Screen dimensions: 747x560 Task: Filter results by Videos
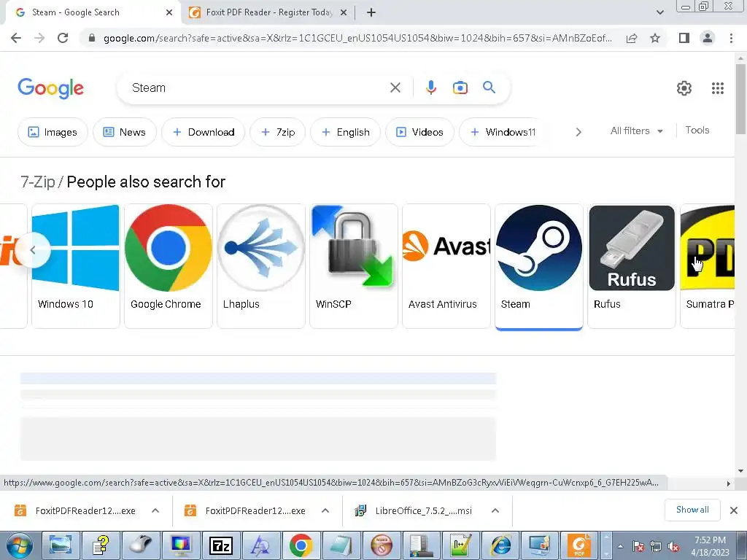click(419, 132)
